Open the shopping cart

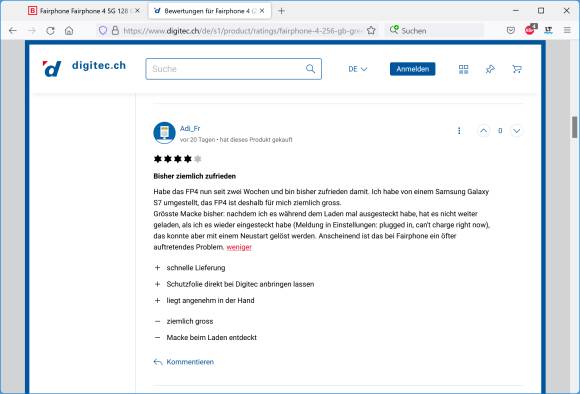(517, 69)
